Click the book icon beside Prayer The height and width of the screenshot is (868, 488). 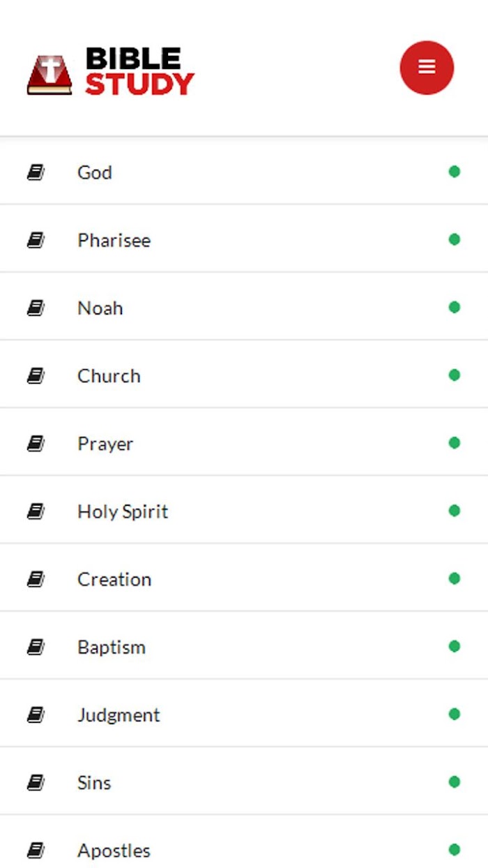click(x=36, y=443)
